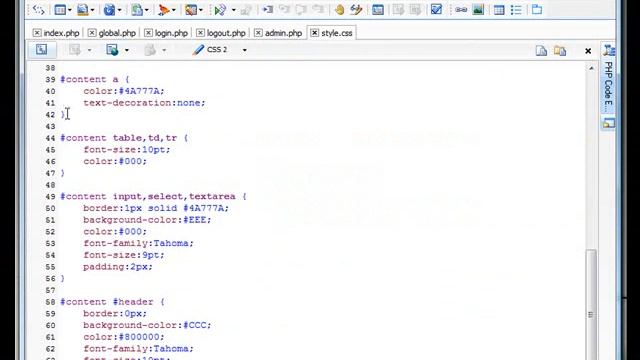Close the index.php tab with its X
This screenshot has width=640, height=360.
click(x=37, y=33)
